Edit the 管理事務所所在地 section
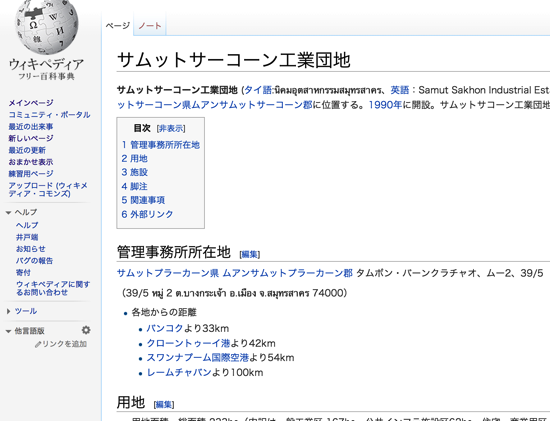The width and height of the screenshot is (550, 421). tap(249, 254)
